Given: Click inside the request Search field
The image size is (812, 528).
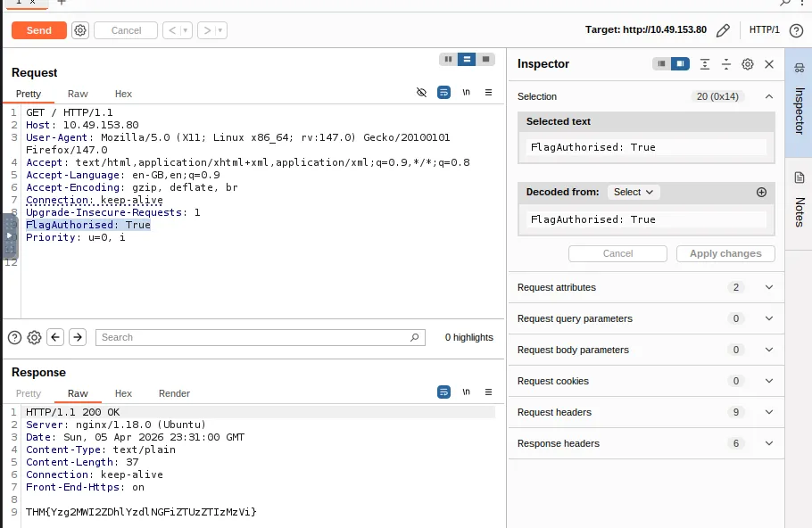Looking at the screenshot, I should (254, 337).
